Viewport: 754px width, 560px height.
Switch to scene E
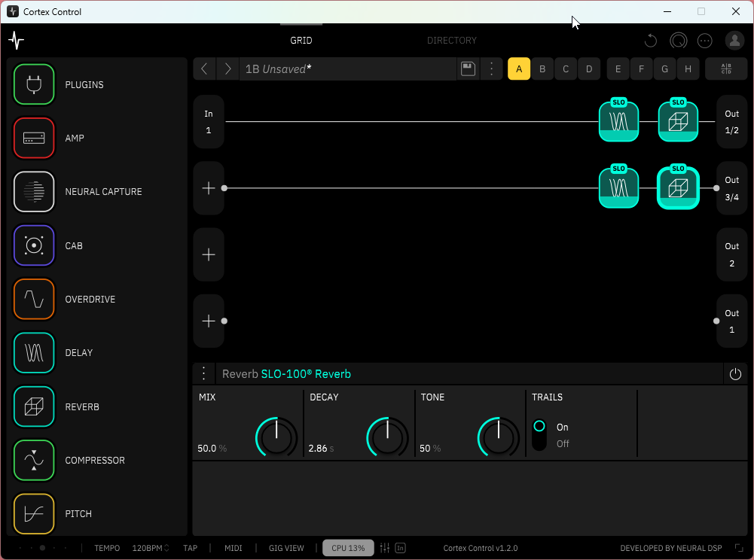(x=618, y=68)
